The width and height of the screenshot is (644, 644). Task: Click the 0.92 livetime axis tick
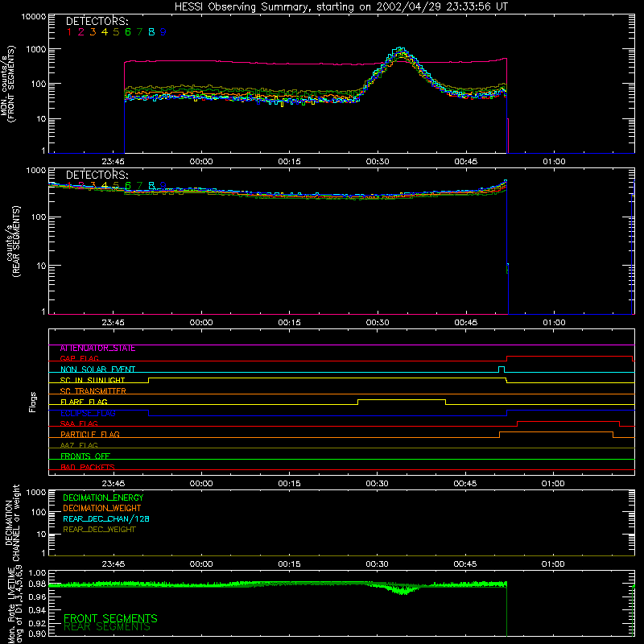point(37,623)
